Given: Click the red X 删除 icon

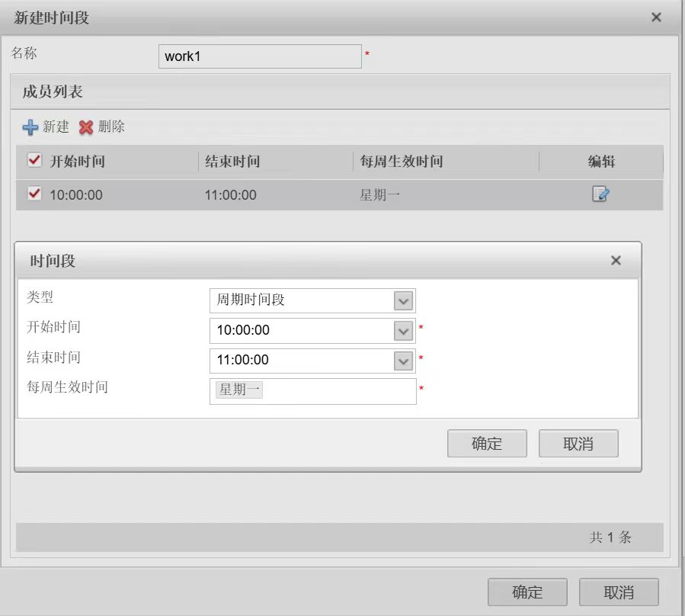Looking at the screenshot, I should coord(86,127).
